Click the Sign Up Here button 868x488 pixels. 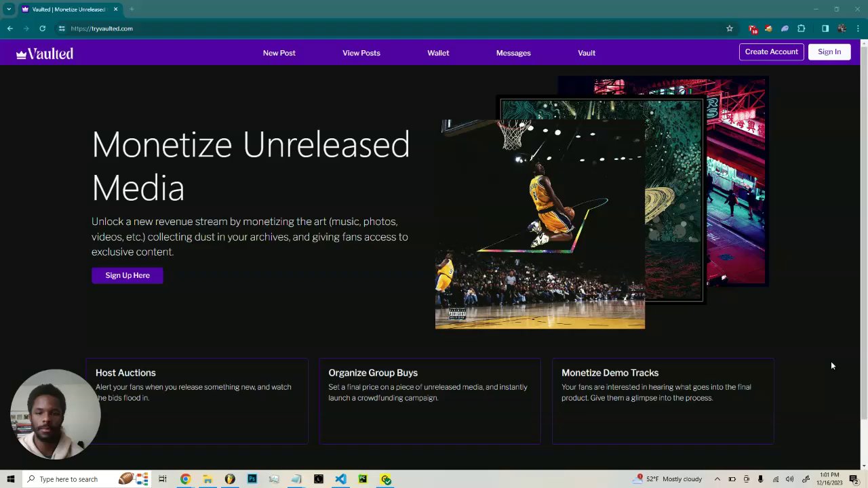(127, 275)
